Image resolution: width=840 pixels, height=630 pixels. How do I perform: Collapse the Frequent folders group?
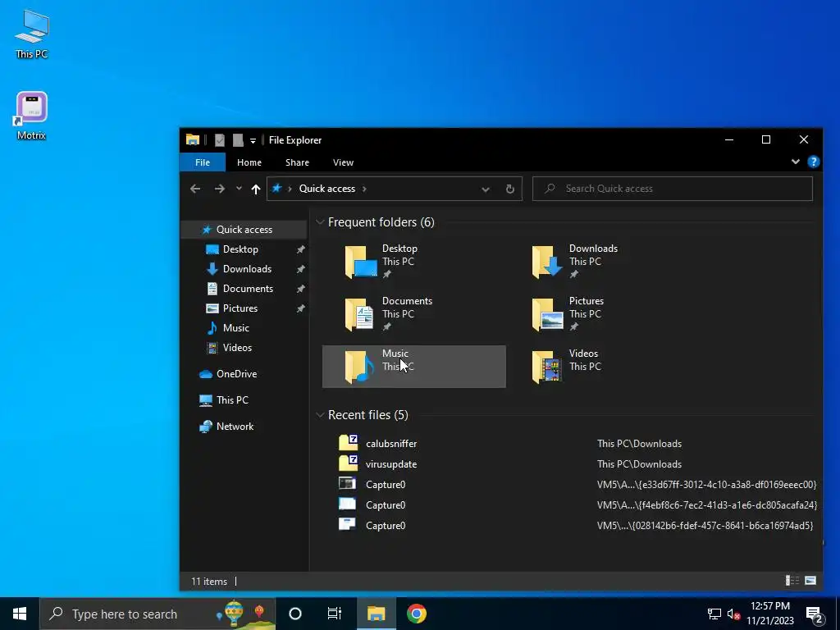[x=320, y=221]
